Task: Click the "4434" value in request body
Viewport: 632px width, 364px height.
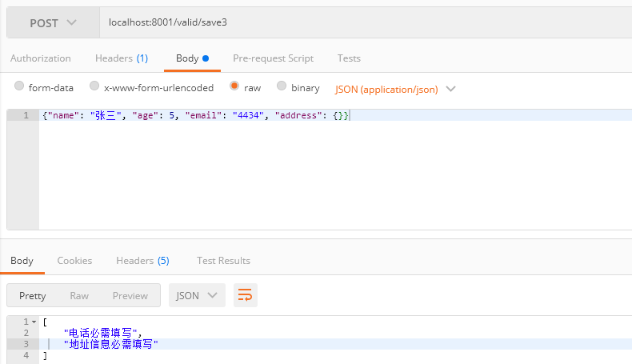Action: pyautogui.click(x=248, y=115)
